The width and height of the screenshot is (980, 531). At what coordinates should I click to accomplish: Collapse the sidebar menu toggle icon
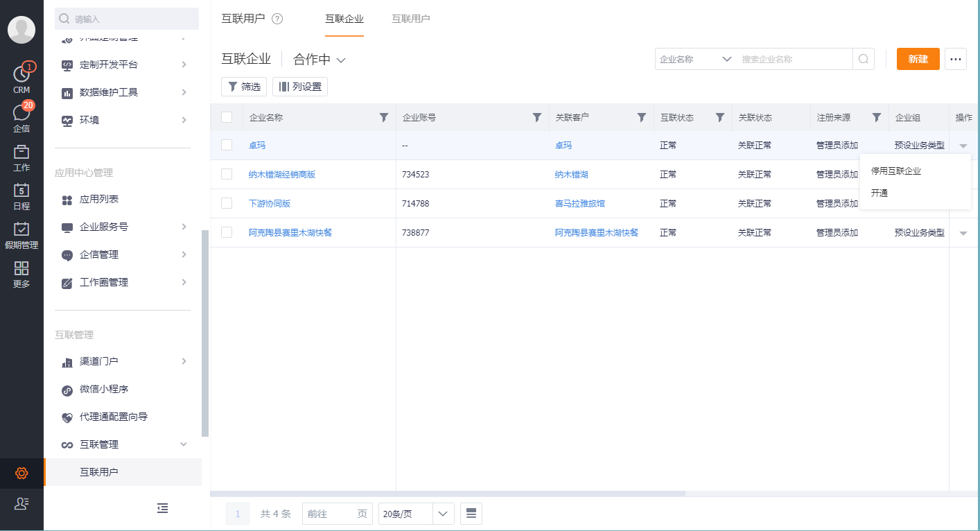[x=162, y=508]
